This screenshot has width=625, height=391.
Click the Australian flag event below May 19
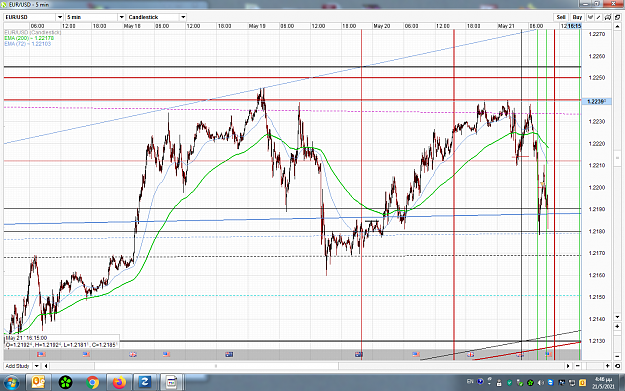[x=229, y=354]
